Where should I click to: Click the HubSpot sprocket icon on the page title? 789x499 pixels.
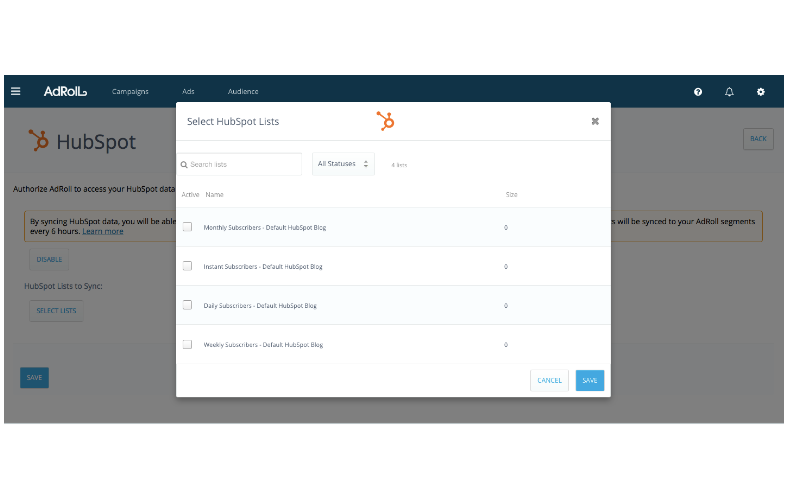click(x=39, y=140)
